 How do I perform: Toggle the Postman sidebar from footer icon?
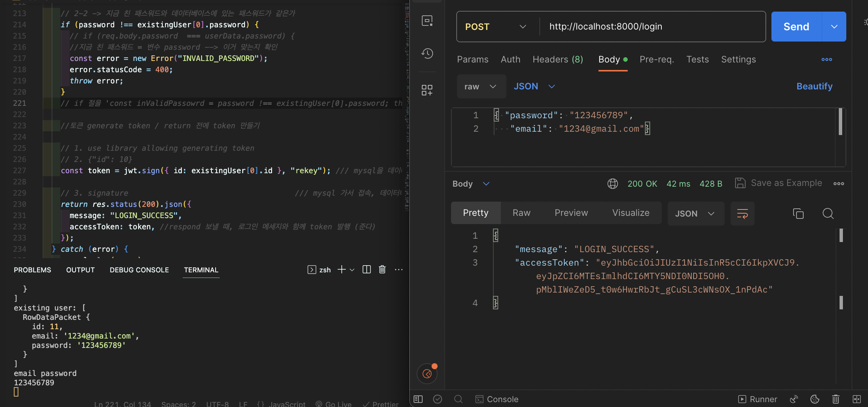click(x=418, y=399)
